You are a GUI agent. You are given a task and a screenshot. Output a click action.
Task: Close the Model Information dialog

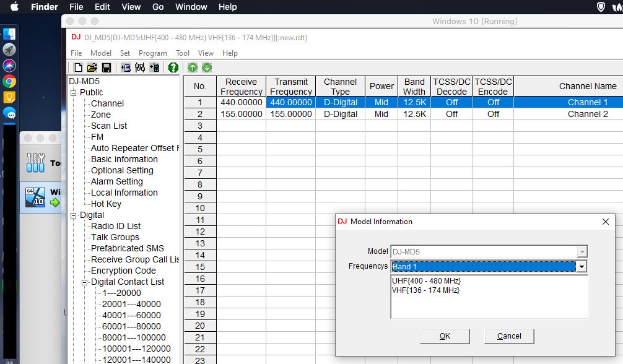click(x=605, y=222)
